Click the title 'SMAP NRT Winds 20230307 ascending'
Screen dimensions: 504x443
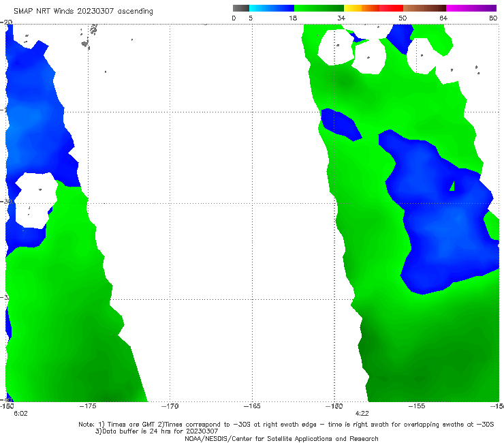click(83, 11)
